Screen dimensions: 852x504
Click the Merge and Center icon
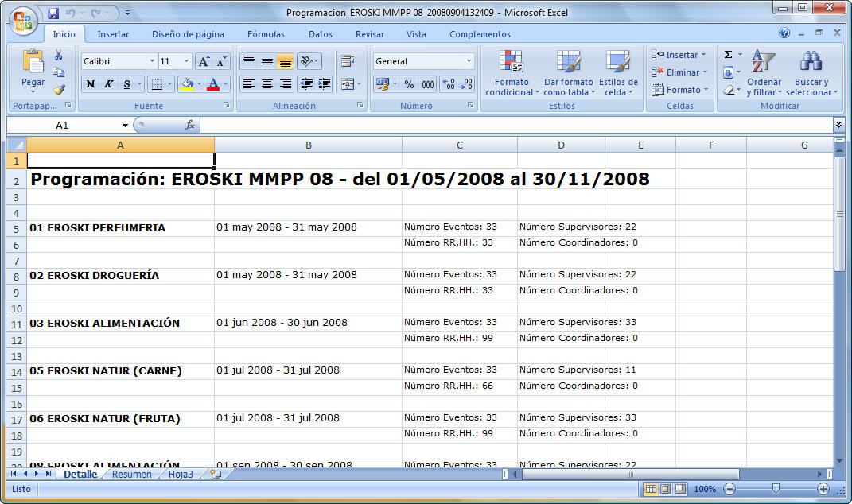pos(348,84)
